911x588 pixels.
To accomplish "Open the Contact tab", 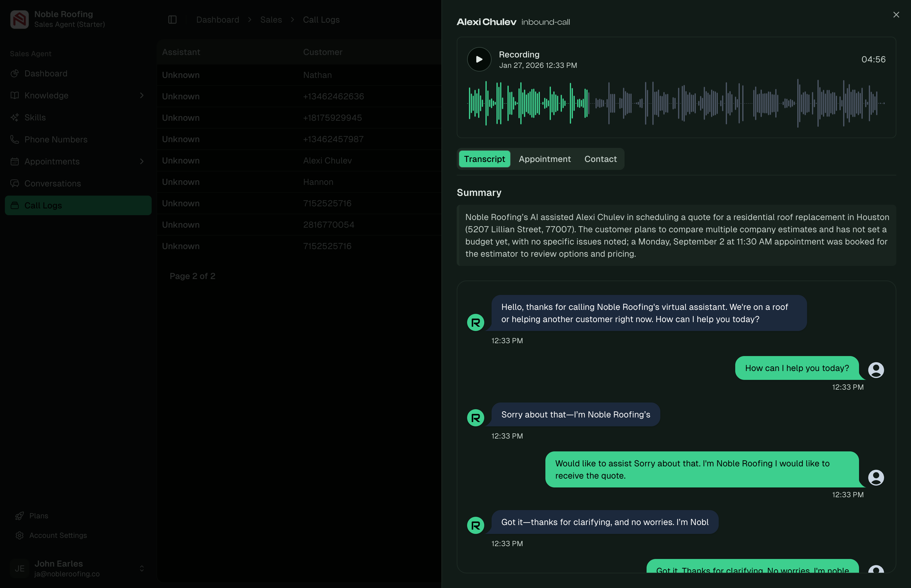I will (x=600, y=159).
